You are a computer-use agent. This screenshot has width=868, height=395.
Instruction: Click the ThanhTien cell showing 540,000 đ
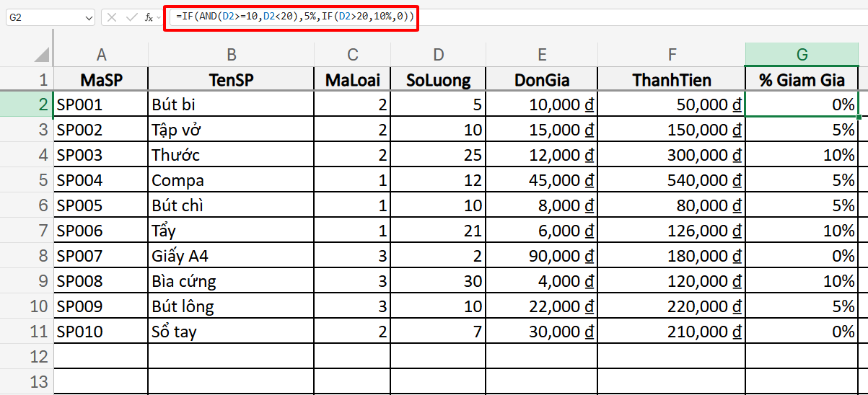point(672,180)
